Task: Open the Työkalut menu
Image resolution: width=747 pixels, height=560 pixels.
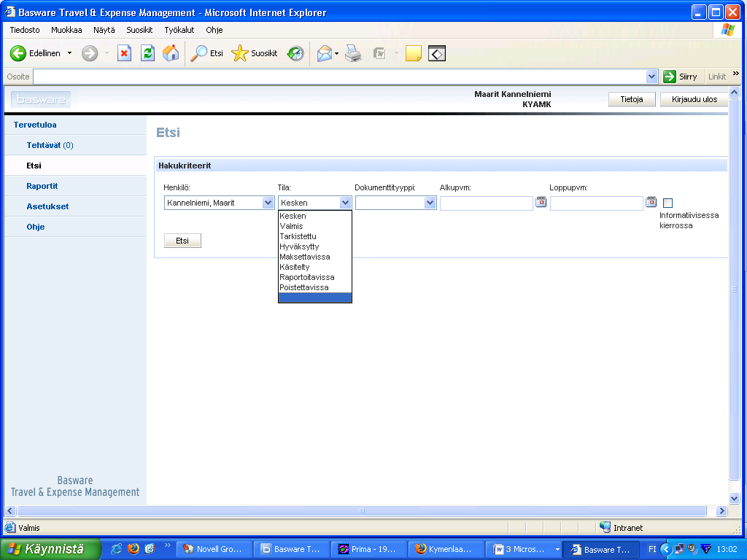Action: [x=179, y=30]
